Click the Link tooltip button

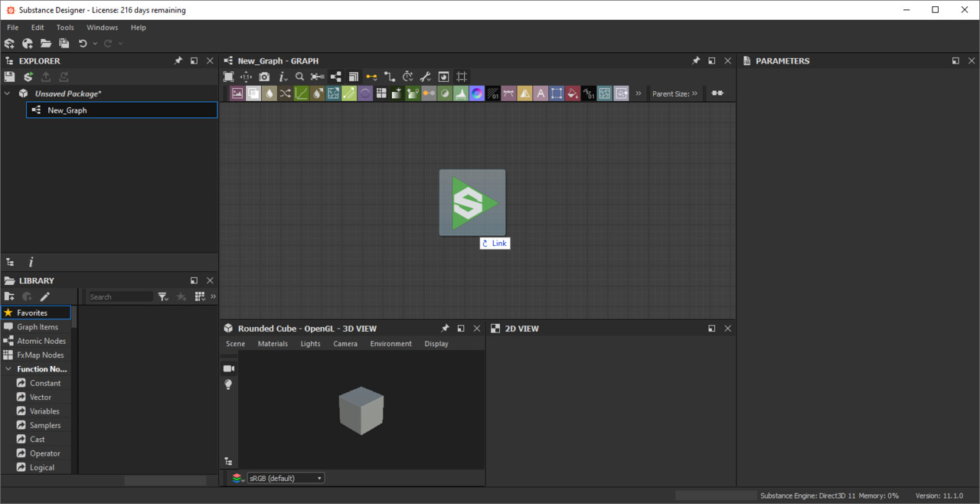495,244
